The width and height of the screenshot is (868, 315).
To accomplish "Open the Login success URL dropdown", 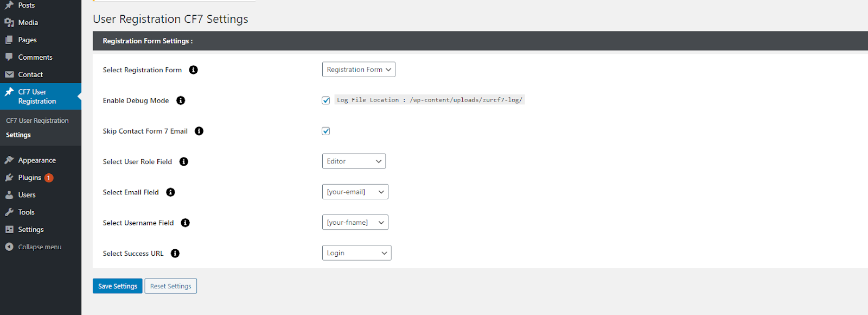I will (x=356, y=253).
